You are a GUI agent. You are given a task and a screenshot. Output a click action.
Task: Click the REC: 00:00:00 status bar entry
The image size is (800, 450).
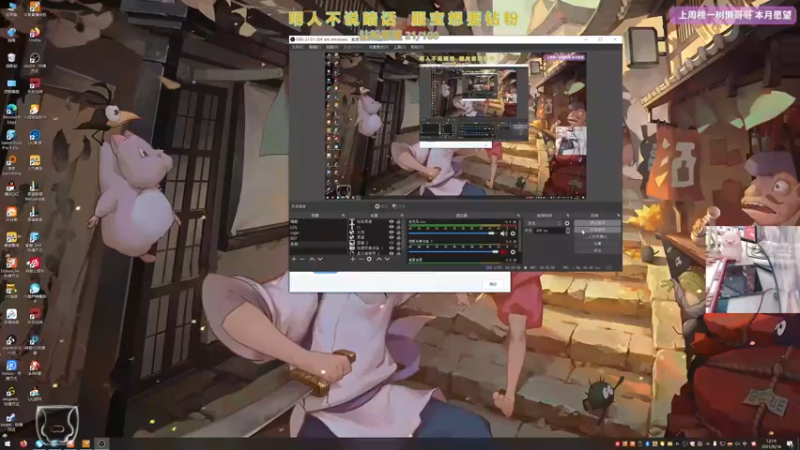pyautogui.click(x=542, y=267)
